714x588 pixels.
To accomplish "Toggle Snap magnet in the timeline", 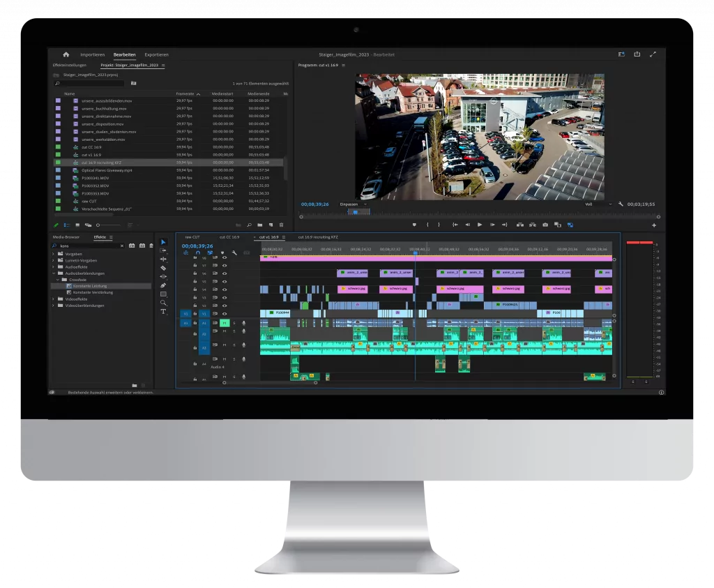I will point(197,252).
